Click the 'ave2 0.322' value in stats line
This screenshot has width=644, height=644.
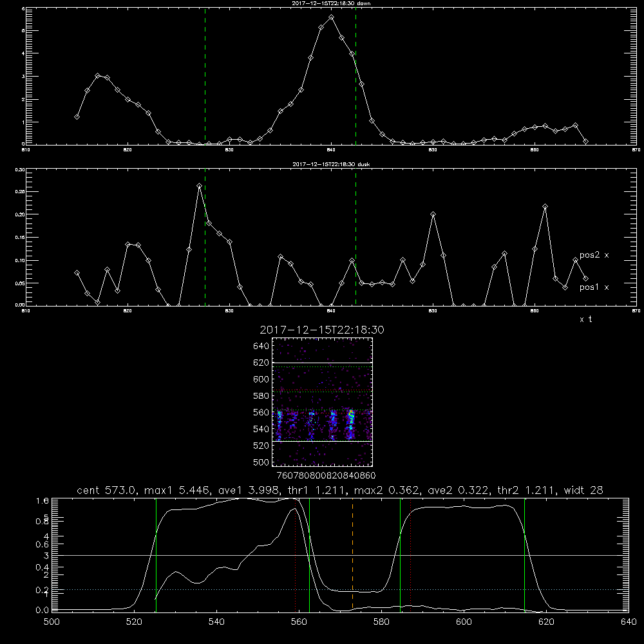coord(459,490)
